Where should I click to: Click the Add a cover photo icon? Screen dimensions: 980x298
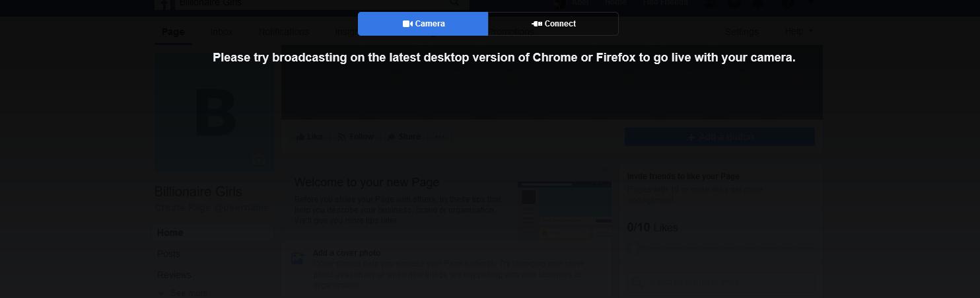298,258
